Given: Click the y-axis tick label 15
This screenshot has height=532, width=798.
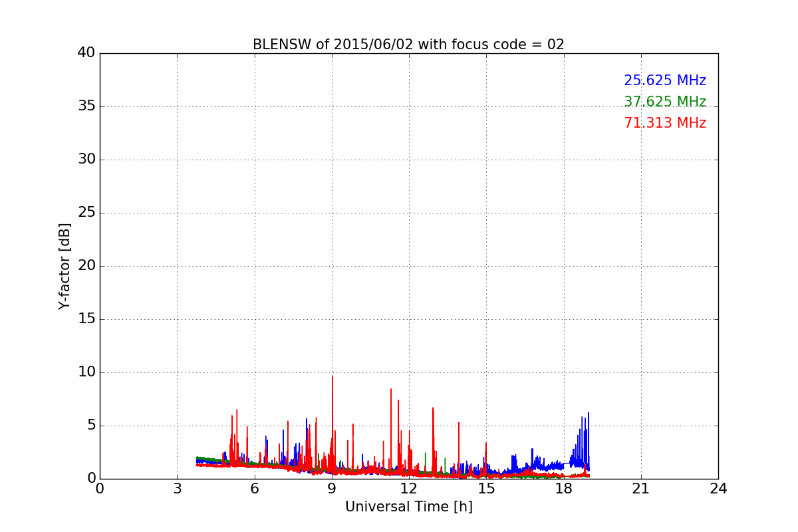Looking at the screenshot, I should [86, 319].
